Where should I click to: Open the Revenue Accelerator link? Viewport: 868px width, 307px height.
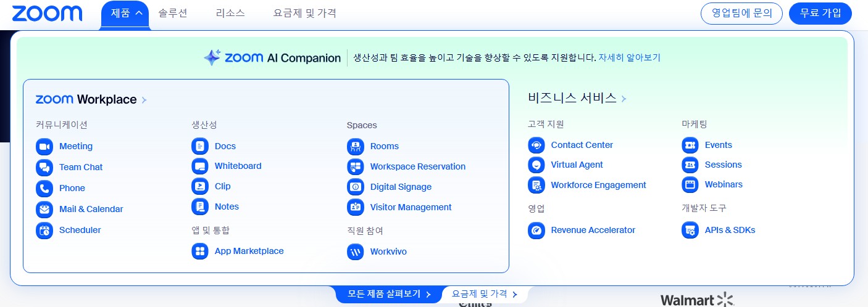click(x=593, y=231)
